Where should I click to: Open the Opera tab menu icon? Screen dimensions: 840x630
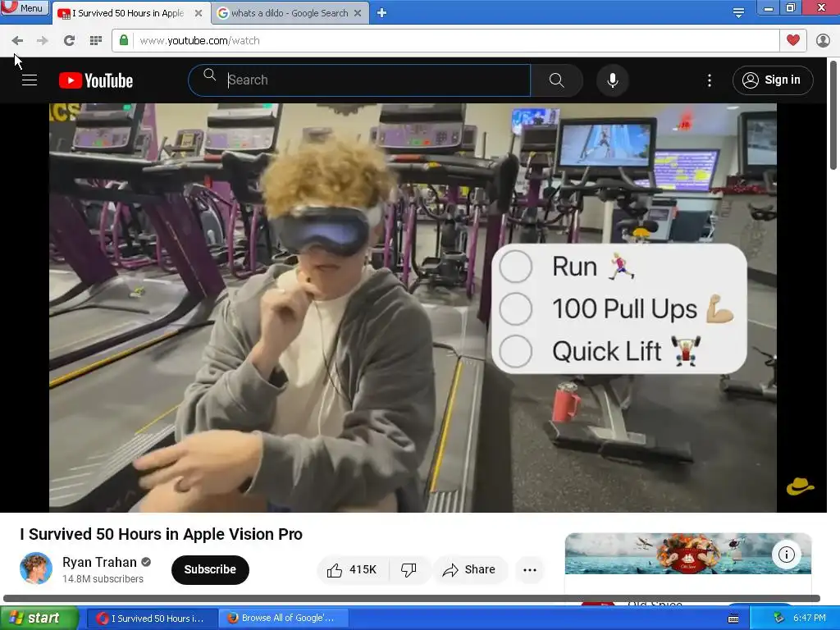coord(738,13)
